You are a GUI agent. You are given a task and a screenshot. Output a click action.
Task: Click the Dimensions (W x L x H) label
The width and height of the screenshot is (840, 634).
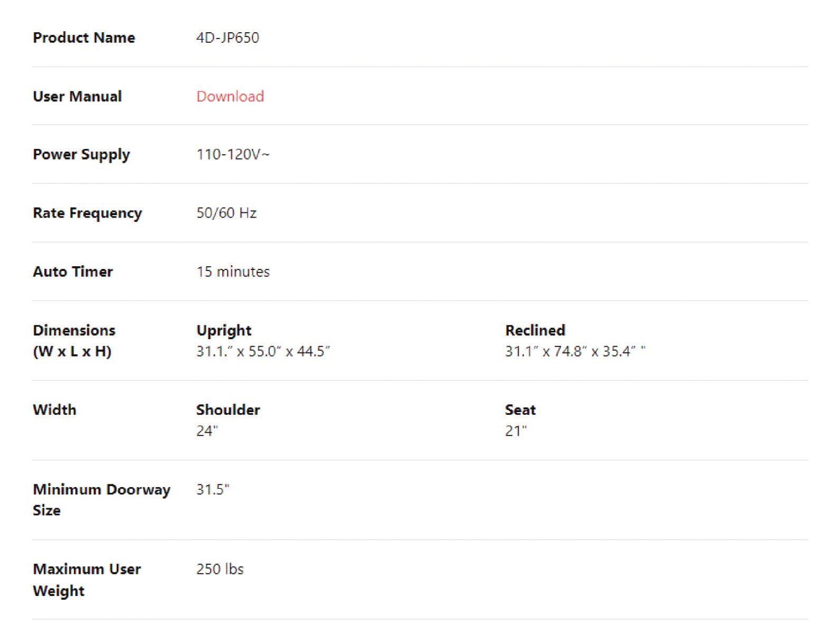tap(74, 341)
